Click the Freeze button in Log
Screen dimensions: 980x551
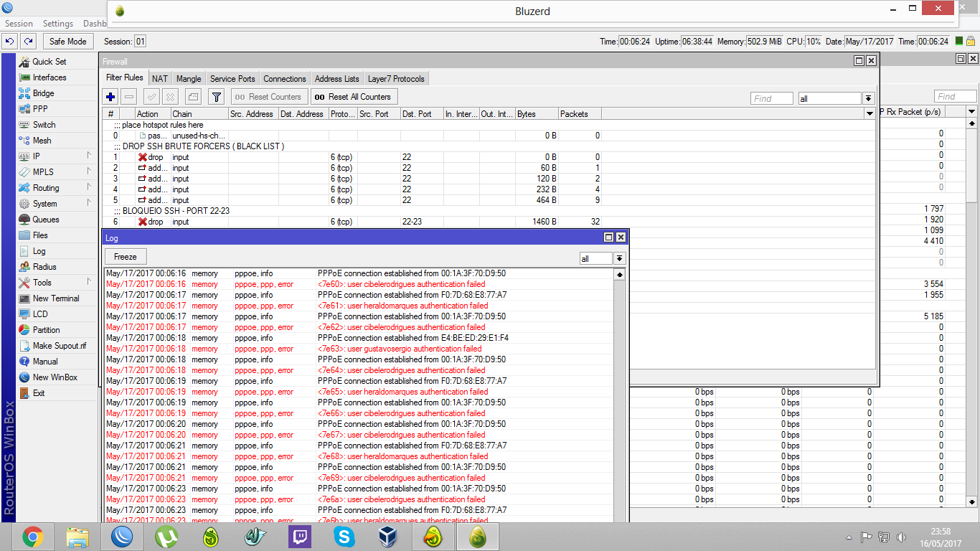(x=126, y=257)
